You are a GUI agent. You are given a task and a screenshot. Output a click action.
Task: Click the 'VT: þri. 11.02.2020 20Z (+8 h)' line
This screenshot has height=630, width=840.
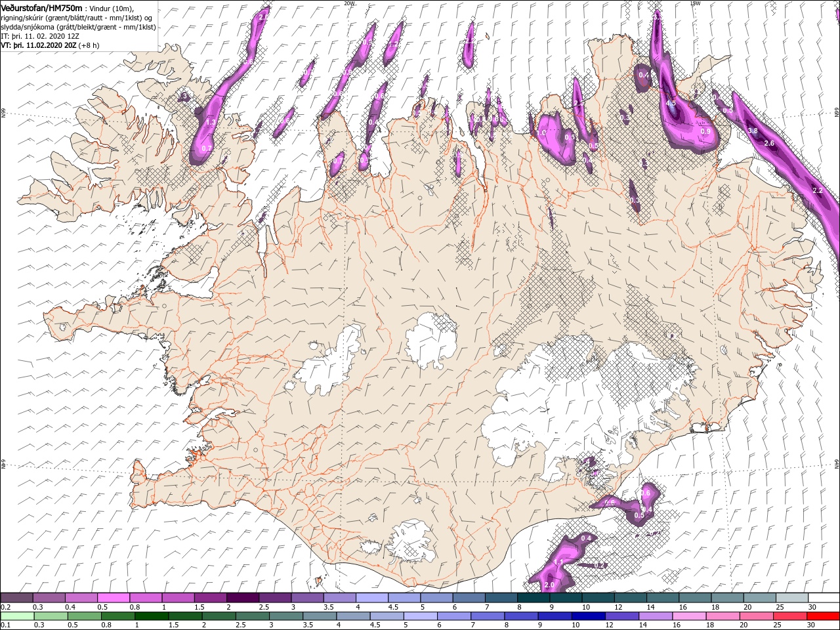coord(51,45)
